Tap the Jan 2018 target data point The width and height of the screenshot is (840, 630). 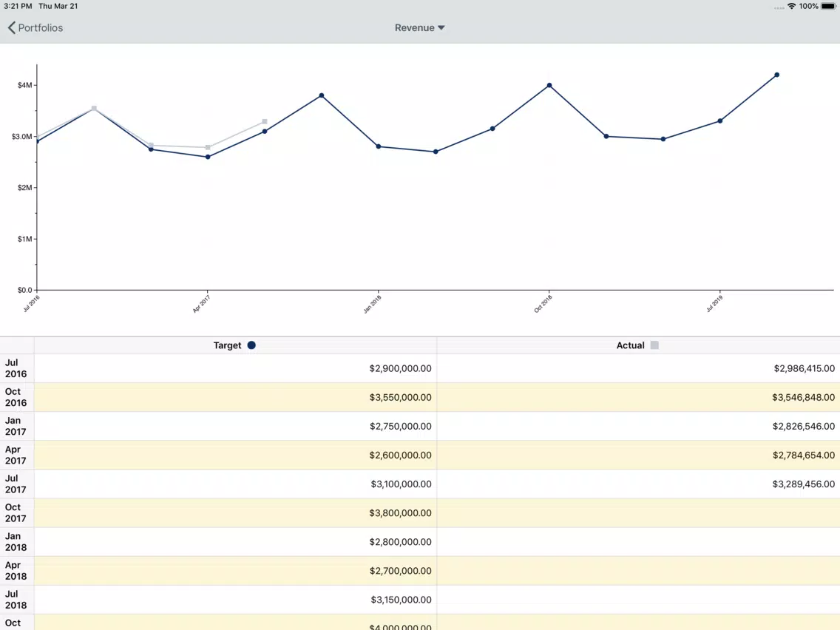378,147
